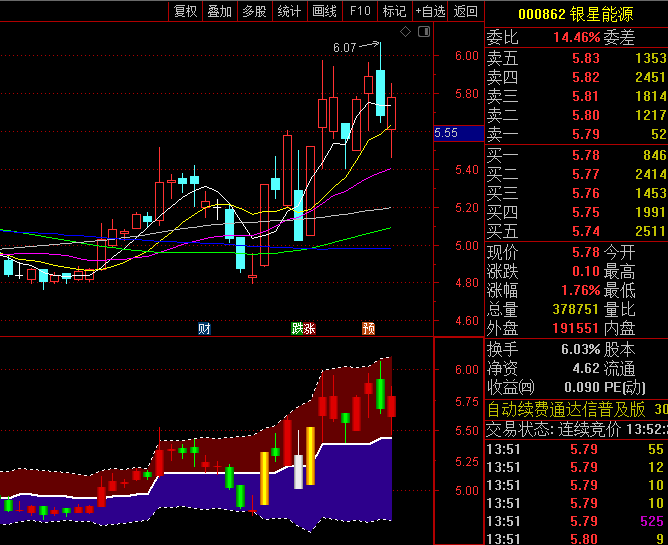
Task: Click the 现价 value 5.78
Action: (x=586, y=252)
